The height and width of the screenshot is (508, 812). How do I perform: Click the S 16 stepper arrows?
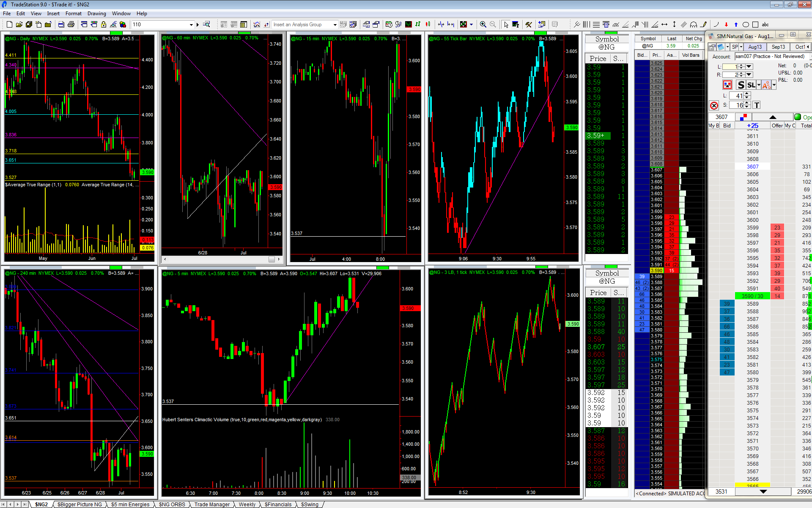747,105
